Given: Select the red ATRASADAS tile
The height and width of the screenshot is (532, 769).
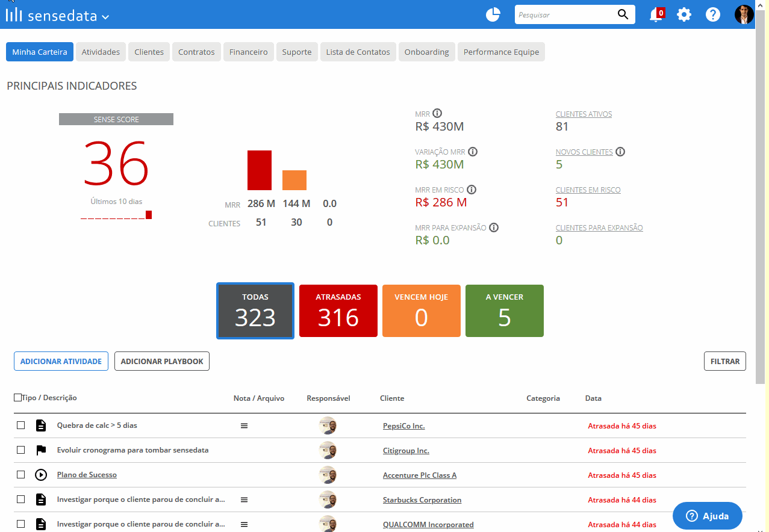Looking at the screenshot, I should click(338, 311).
